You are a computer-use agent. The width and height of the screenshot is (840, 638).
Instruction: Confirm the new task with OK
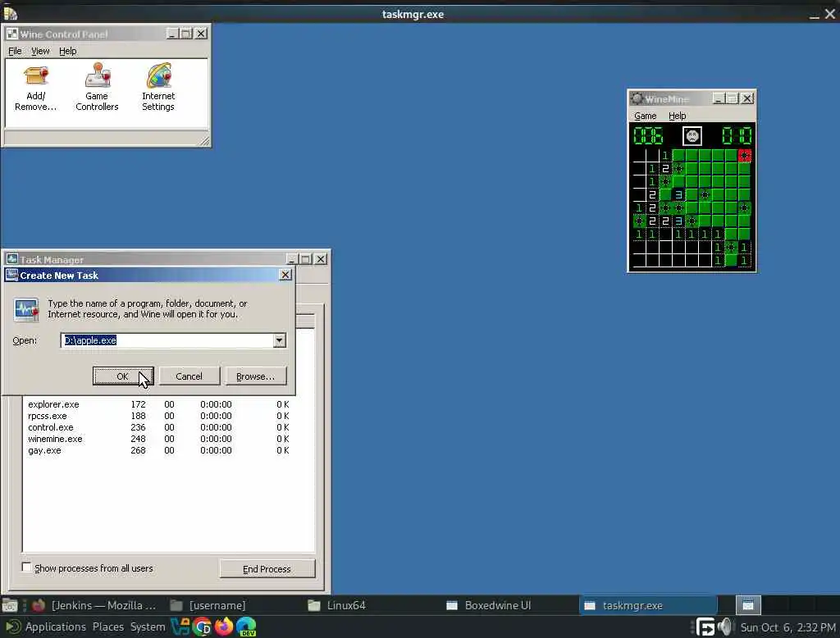click(123, 376)
